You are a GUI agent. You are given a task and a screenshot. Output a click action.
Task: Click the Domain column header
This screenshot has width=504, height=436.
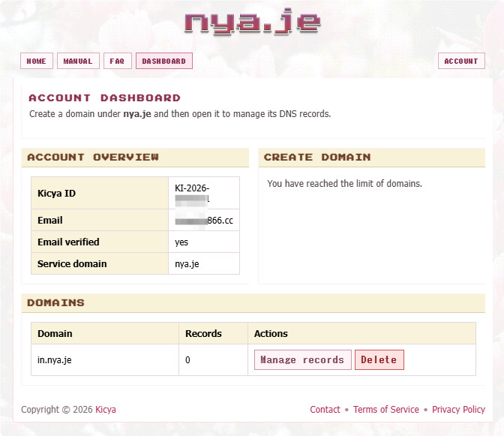[105, 333]
